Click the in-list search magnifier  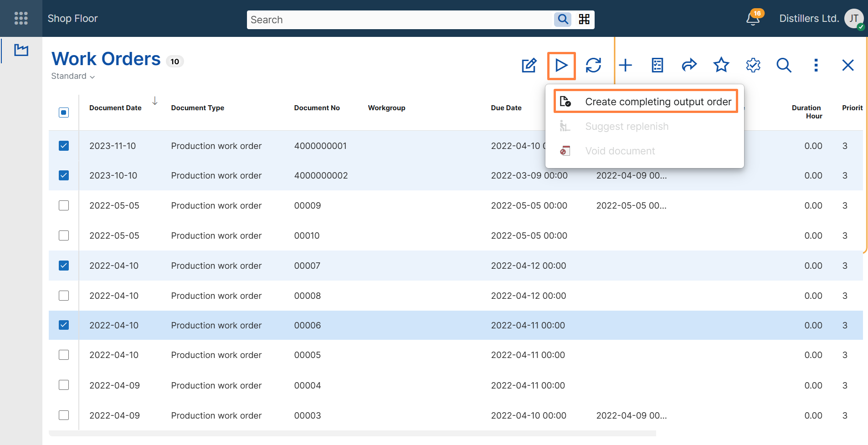(x=784, y=65)
